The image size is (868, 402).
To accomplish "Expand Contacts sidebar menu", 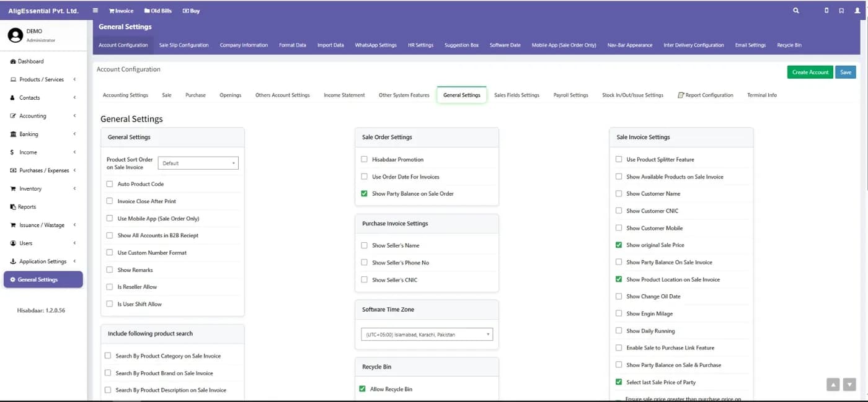I will tap(43, 98).
